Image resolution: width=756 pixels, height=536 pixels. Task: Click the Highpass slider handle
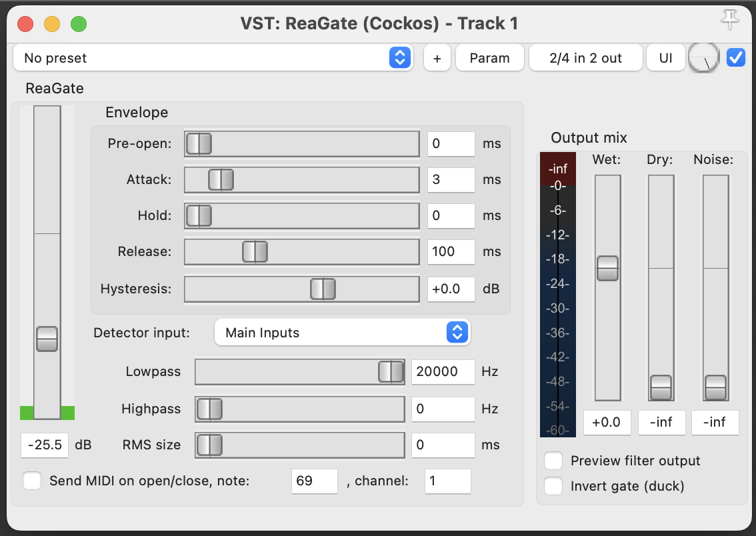(210, 409)
